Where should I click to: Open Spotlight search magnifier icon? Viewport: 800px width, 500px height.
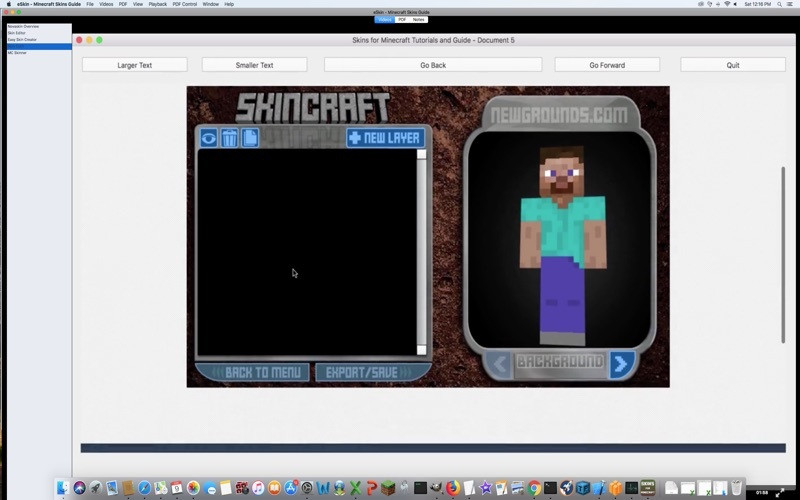pos(779,4)
